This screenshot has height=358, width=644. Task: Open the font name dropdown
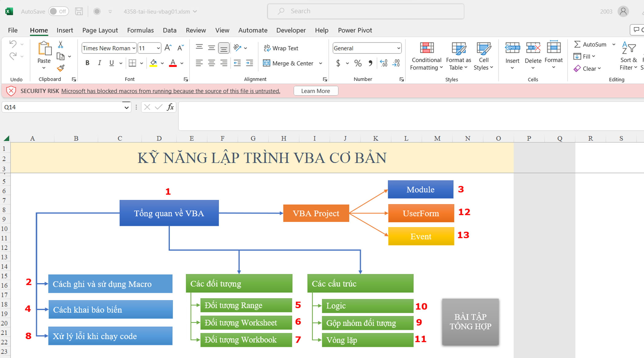(134, 48)
